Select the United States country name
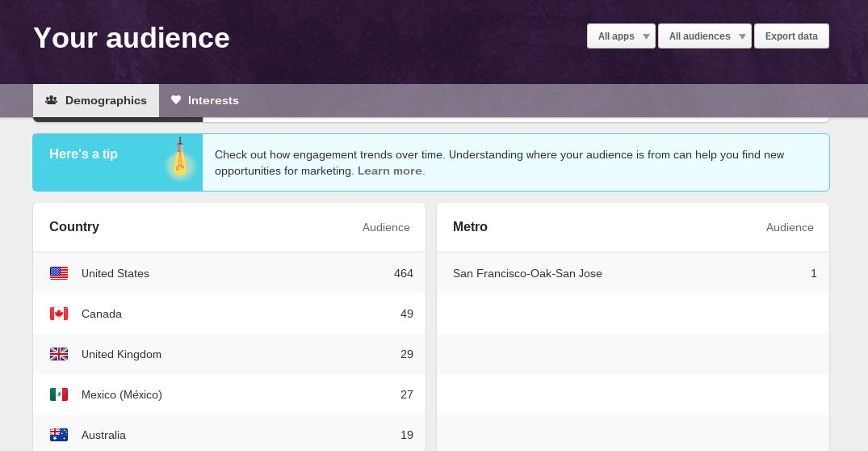The image size is (868, 451). pyautogui.click(x=115, y=273)
